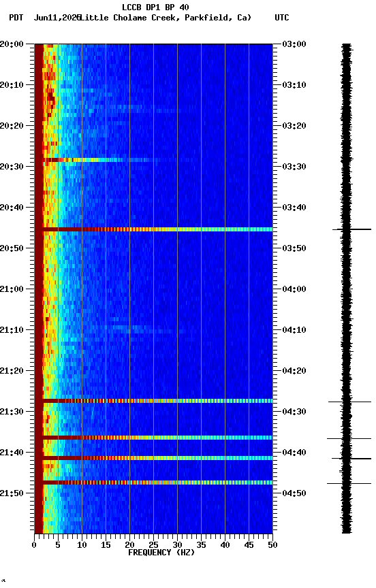Click the 03:40 UTC time label

click(x=294, y=208)
